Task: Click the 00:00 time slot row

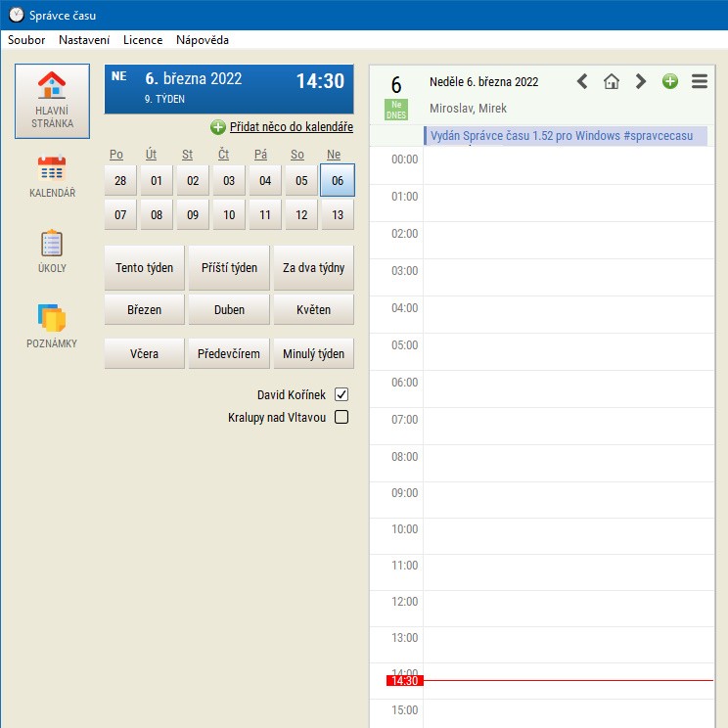Action: click(x=542, y=165)
